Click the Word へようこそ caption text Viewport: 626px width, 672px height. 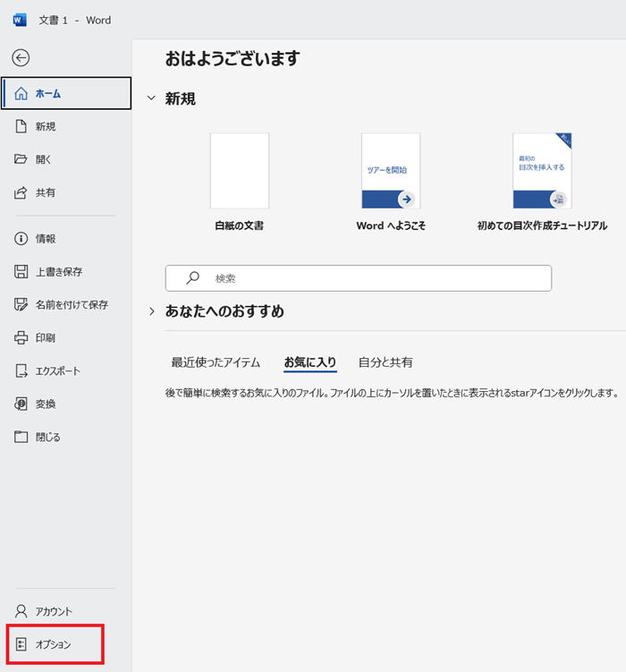tap(391, 225)
